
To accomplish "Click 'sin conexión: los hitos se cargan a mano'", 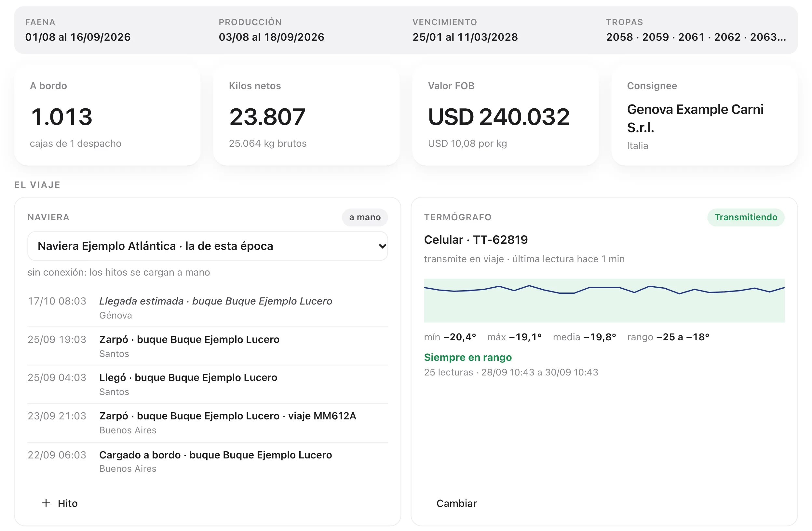I will tap(119, 272).
